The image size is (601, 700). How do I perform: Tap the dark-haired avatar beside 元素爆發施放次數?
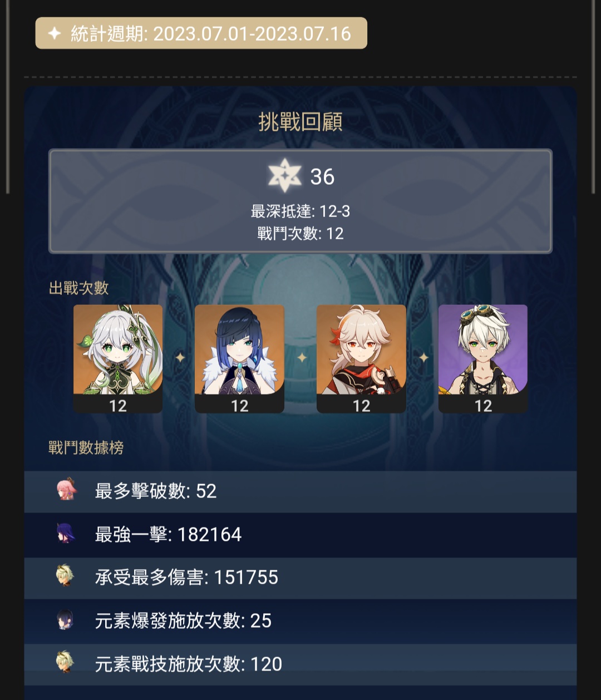coord(65,619)
